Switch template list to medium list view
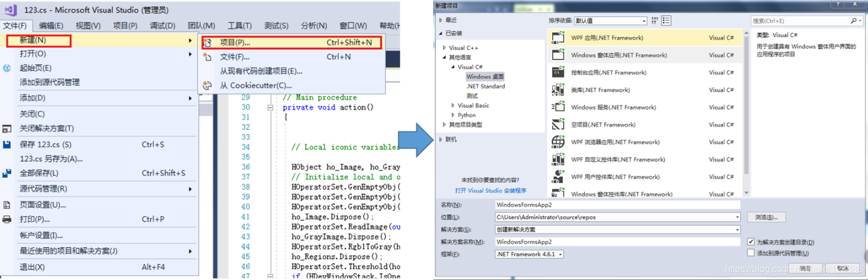868x280 pixels. 666,20
